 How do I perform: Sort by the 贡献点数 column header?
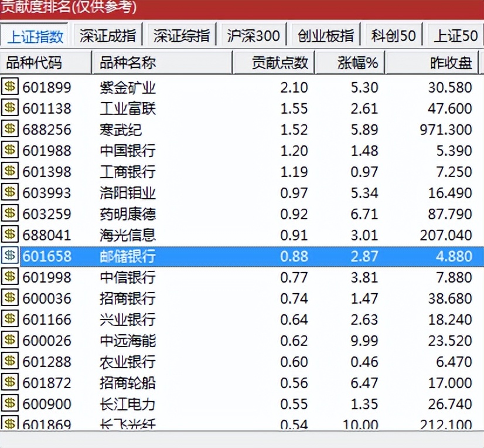coord(274,63)
